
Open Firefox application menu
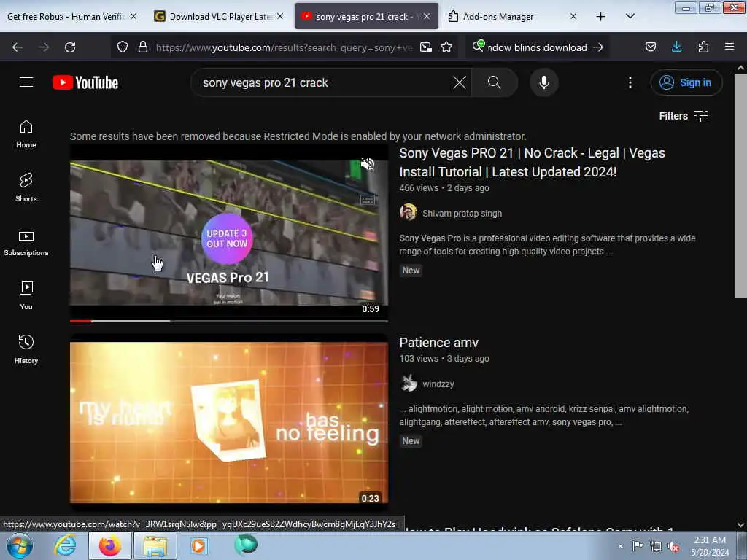click(x=729, y=47)
